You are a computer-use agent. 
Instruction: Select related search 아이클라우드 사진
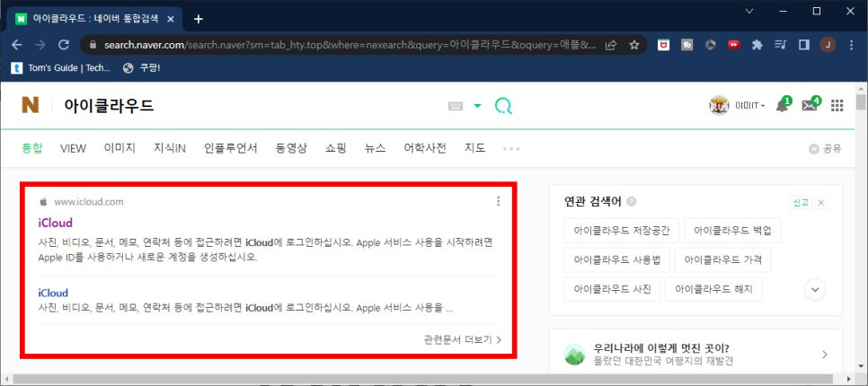[612, 289]
